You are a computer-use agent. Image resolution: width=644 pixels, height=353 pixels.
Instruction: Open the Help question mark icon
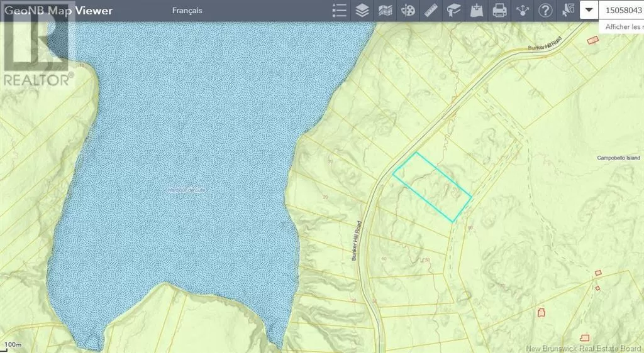[x=545, y=11]
